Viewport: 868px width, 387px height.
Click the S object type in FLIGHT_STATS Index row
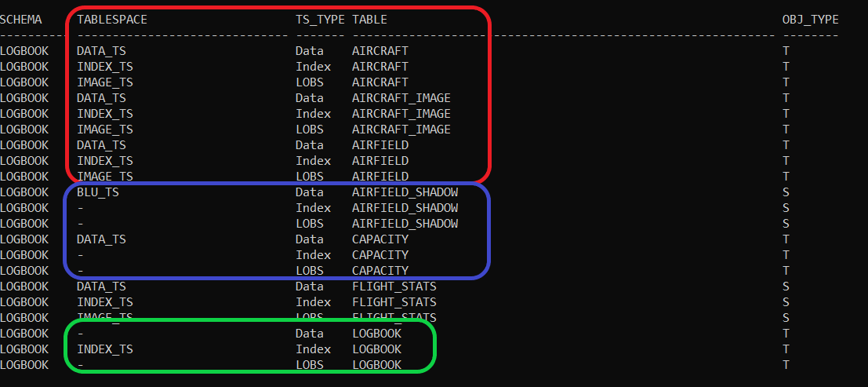pos(786,302)
